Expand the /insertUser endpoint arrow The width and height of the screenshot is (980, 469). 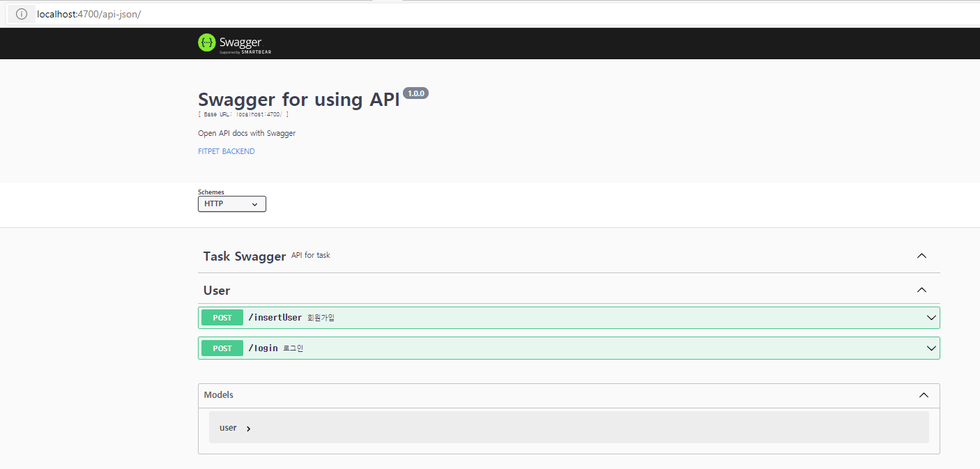tap(931, 318)
